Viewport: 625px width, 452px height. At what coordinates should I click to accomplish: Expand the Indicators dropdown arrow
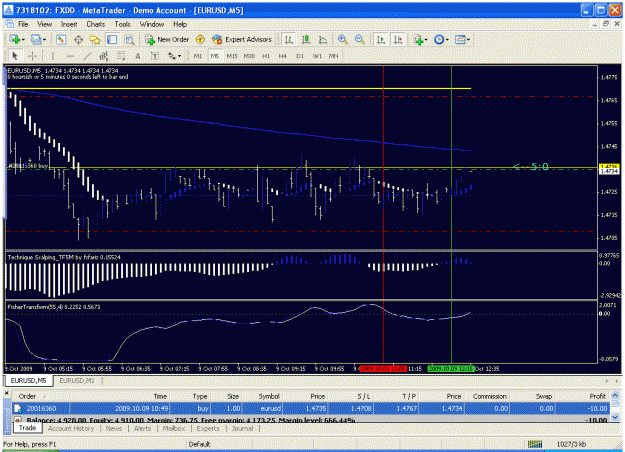426,40
